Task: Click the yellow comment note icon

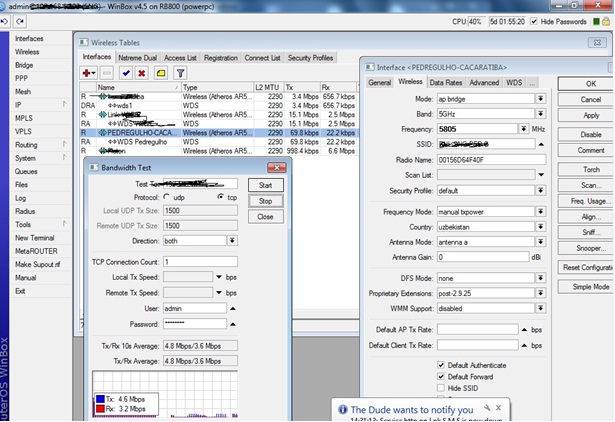Action: [160, 73]
